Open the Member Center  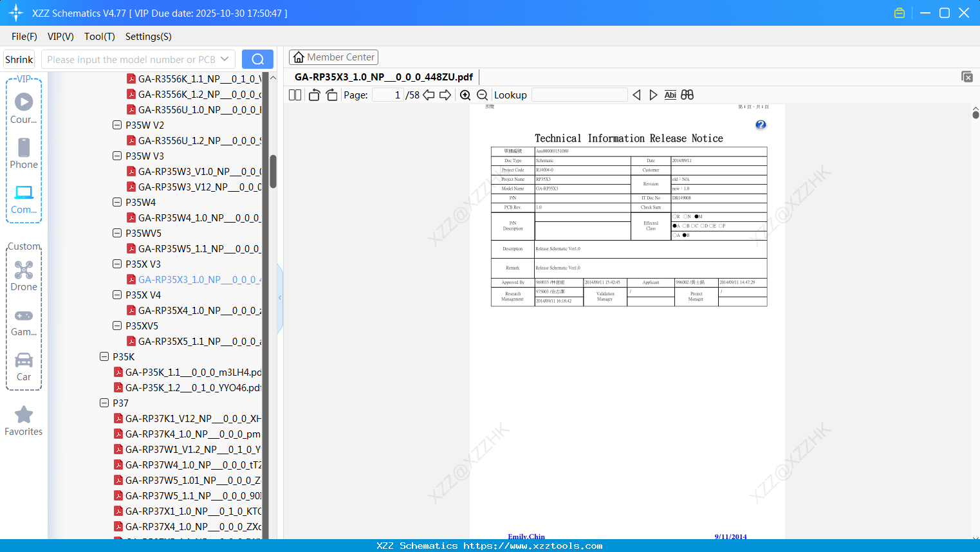point(333,57)
